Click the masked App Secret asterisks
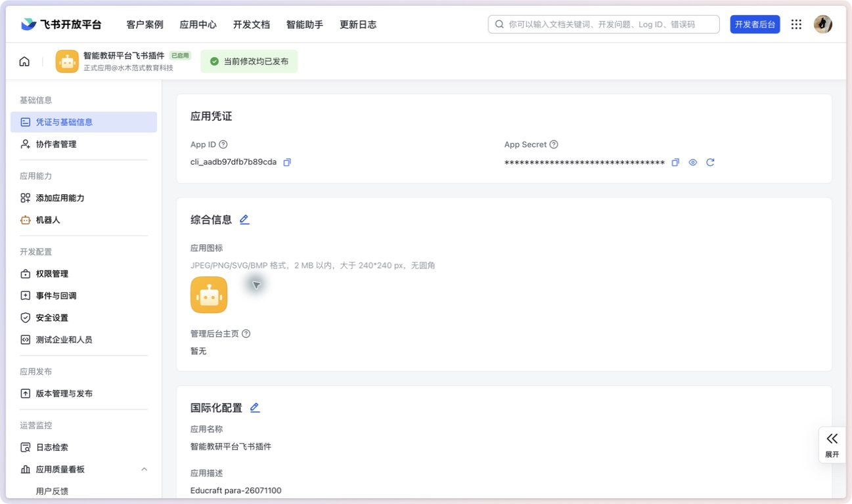Image resolution: width=852 pixels, height=504 pixels. (585, 163)
